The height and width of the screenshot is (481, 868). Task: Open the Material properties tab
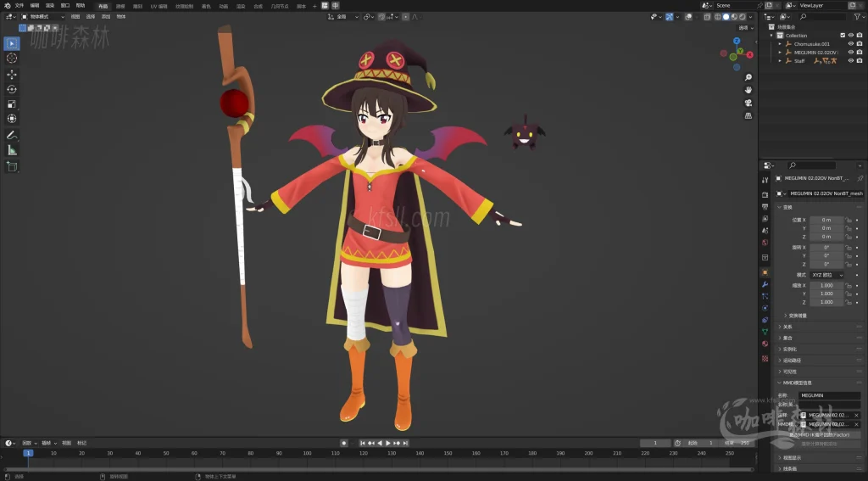click(x=765, y=344)
